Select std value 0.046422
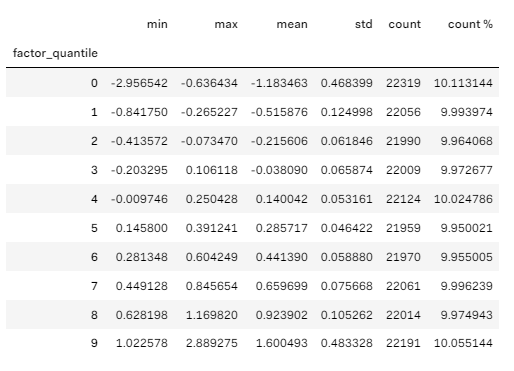Screen dimensions: 514x371 347,228
